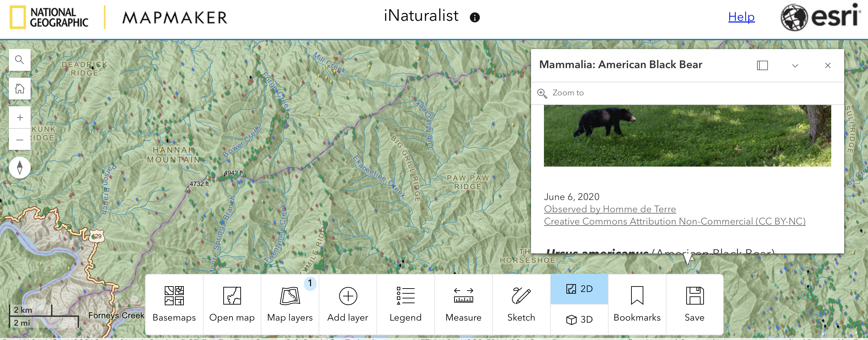Collapse the American Black Bear popup
Viewport: 868px width, 340px height.
click(x=795, y=65)
